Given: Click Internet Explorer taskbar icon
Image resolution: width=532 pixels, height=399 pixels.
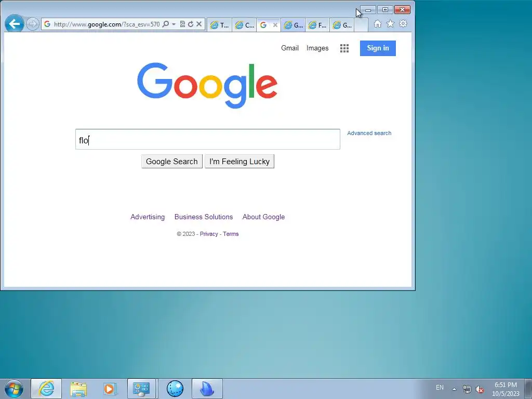Looking at the screenshot, I should pos(46,389).
